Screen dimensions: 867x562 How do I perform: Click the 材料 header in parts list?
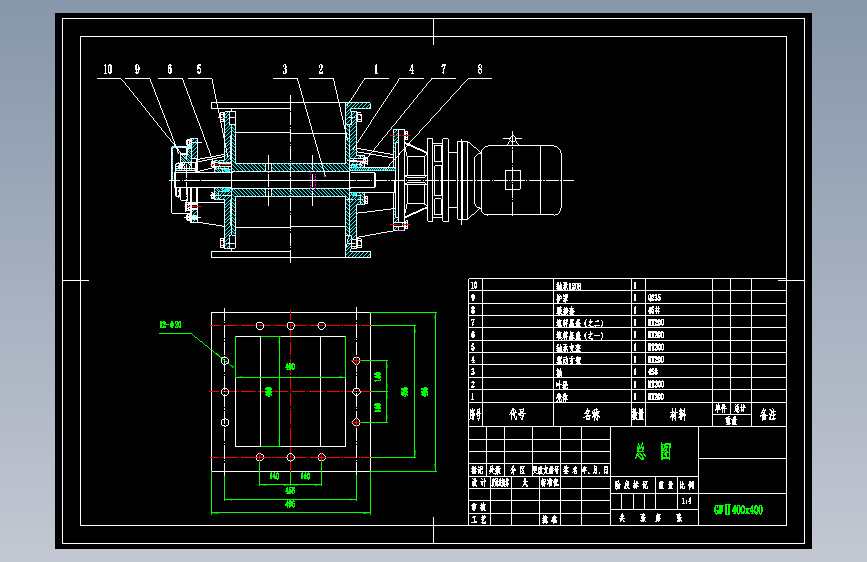coord(678,414)
